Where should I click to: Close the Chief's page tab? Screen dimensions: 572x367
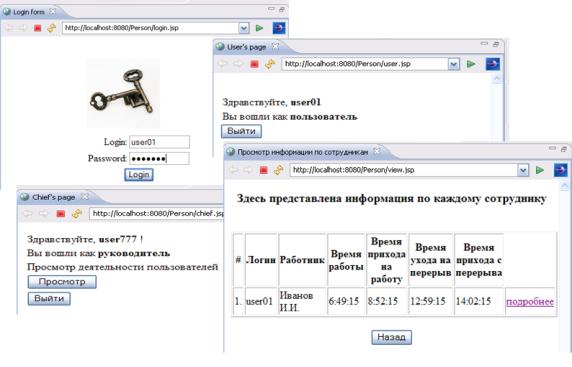pyautogui.click(x=85, y=197)
